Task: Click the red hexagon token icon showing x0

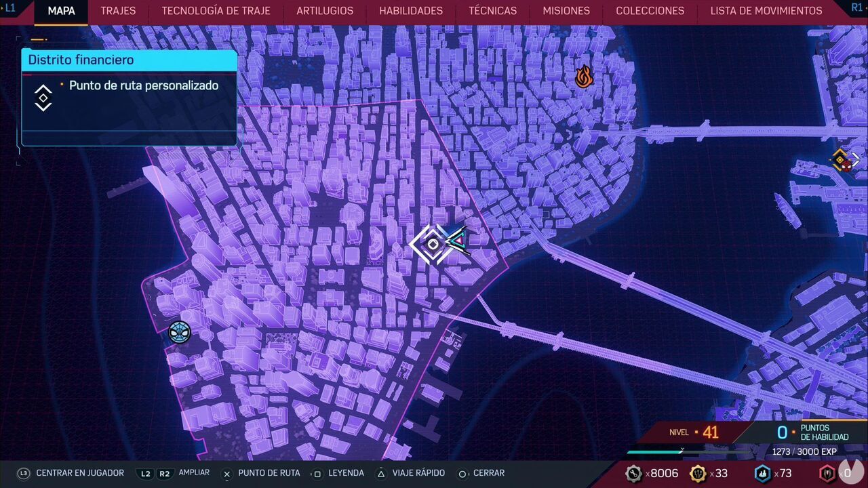Action: (826, 473)
